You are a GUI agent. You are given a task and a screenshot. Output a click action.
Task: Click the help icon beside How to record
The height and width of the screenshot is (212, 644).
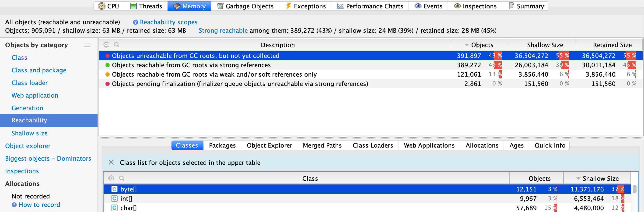click(x=14, y=205)
